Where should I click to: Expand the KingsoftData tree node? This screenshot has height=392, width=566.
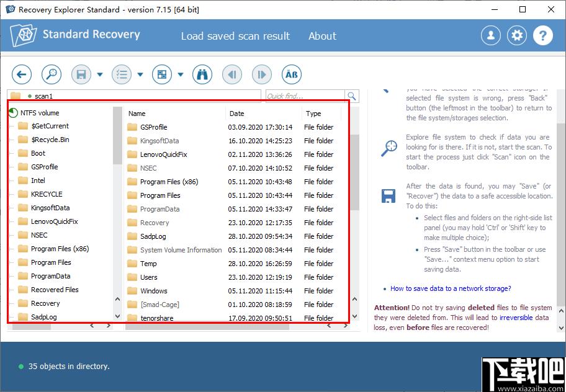(x=12, y=208)
